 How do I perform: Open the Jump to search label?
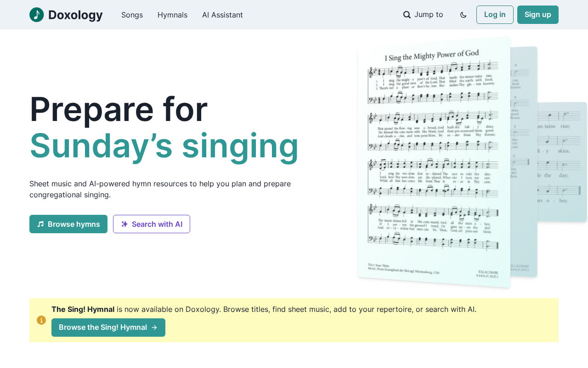(x=429, y=15)
